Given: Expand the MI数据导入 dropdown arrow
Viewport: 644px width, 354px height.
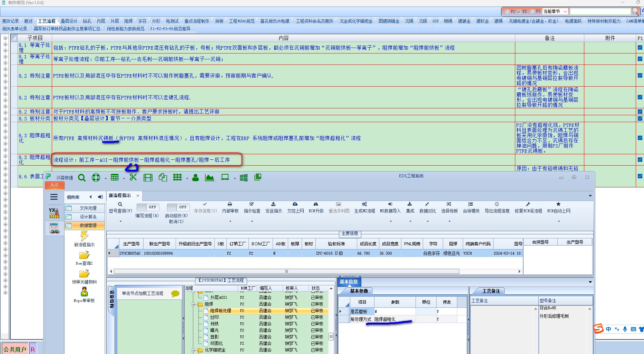Looking at the screenshot, I should click(x=391, y=221).
